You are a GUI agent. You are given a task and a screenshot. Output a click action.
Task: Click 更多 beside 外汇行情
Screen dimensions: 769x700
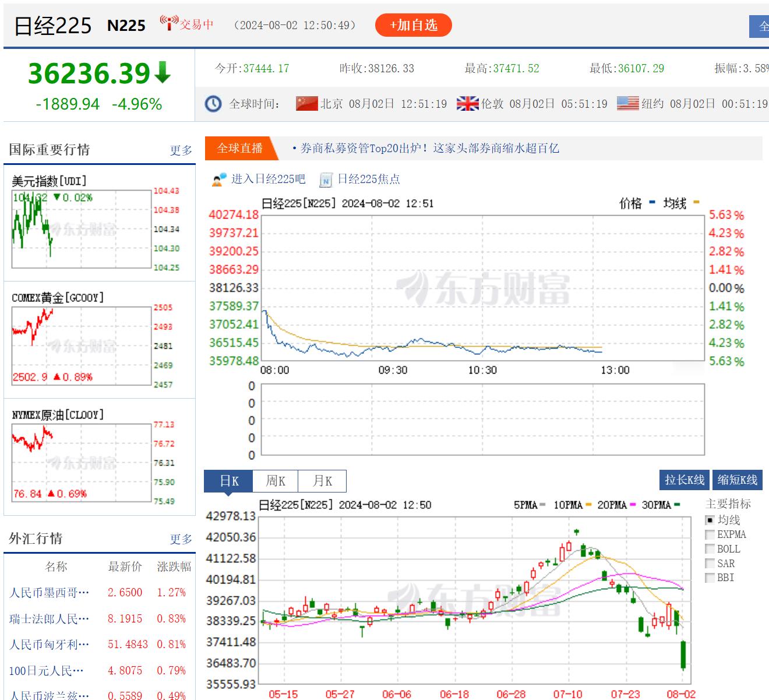(x=181, y=539)
